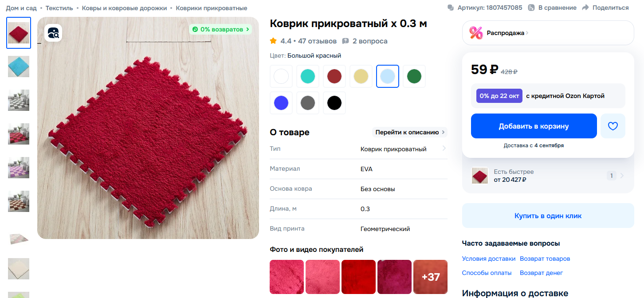644x298 pixels.
Task: Select the dark red color option
Action: 334,76
